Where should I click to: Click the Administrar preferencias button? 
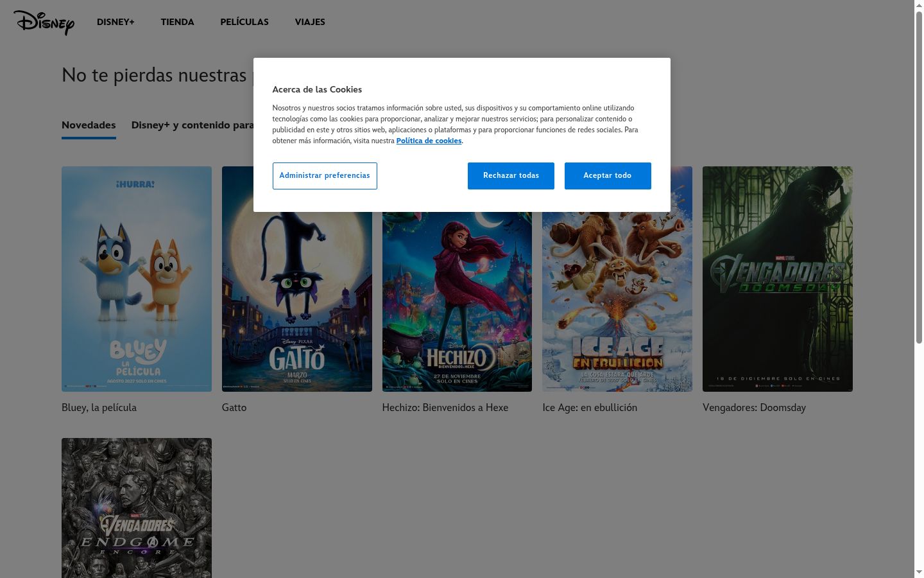[x=325, y=176]
